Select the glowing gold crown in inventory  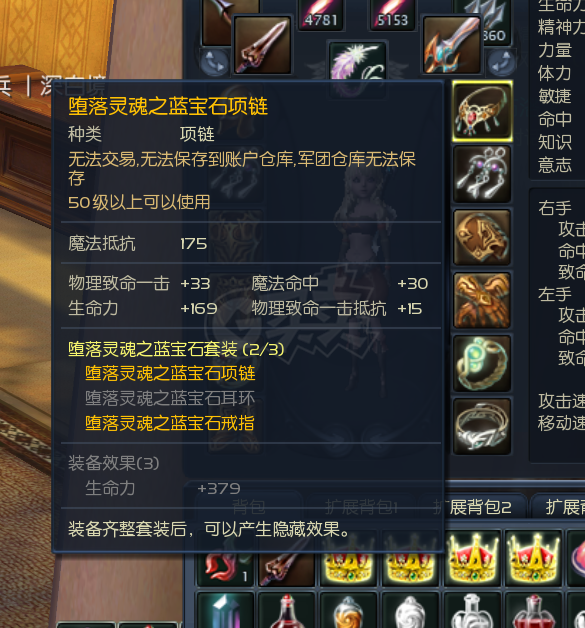[x=472, y=557]
